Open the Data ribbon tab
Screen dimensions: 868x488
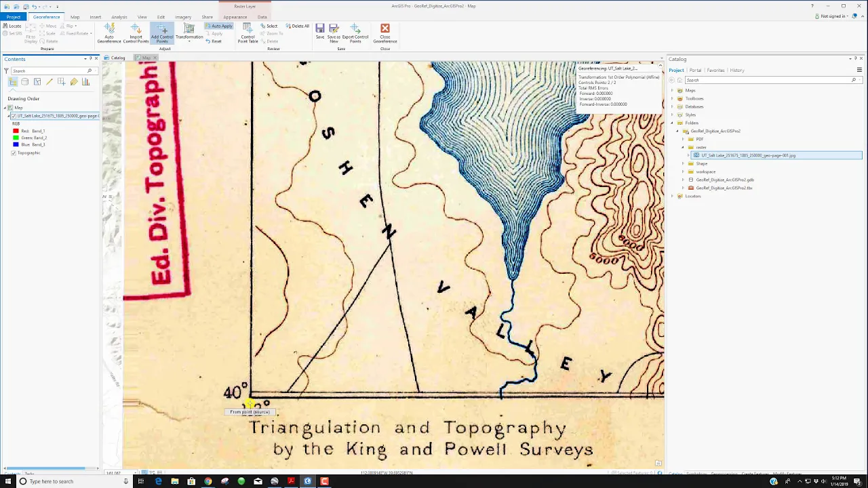[x=262, y=17]
